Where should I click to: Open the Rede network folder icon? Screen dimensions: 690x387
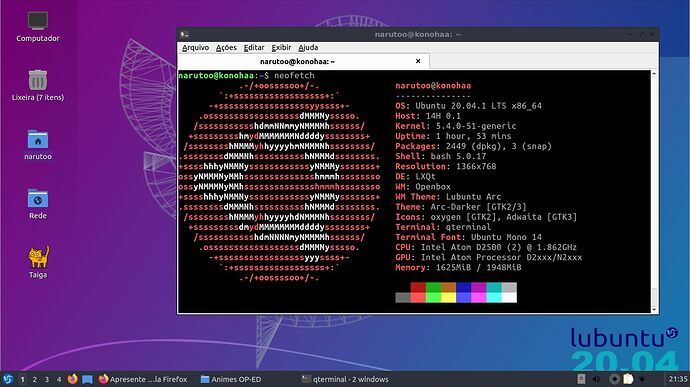38,204
